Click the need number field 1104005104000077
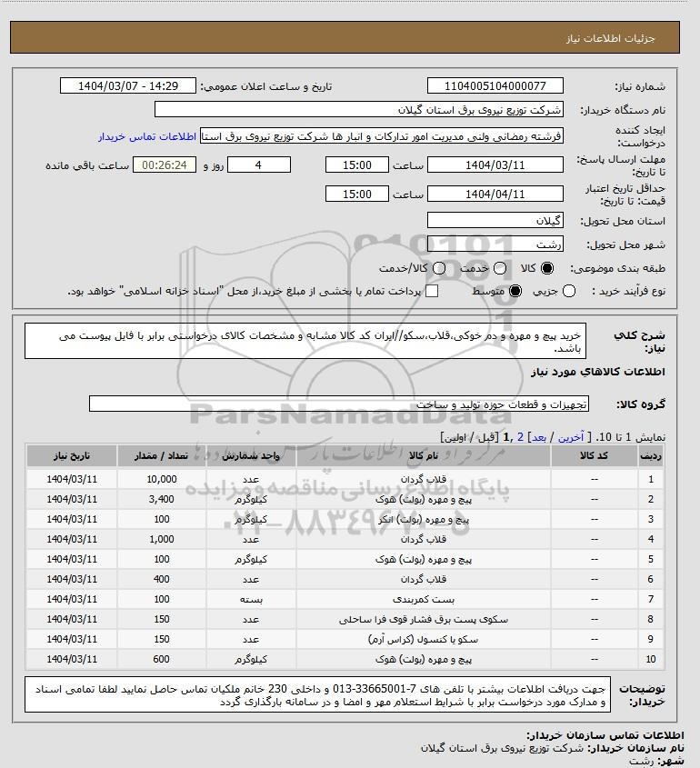 (x=495, y=85)
